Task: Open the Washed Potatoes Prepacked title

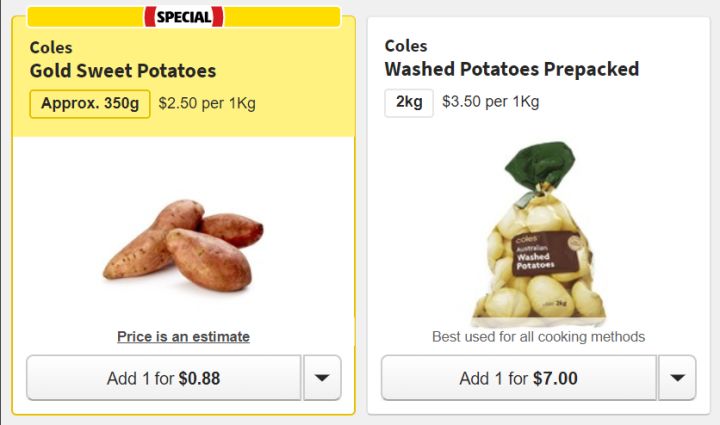Action: point(511,70)
